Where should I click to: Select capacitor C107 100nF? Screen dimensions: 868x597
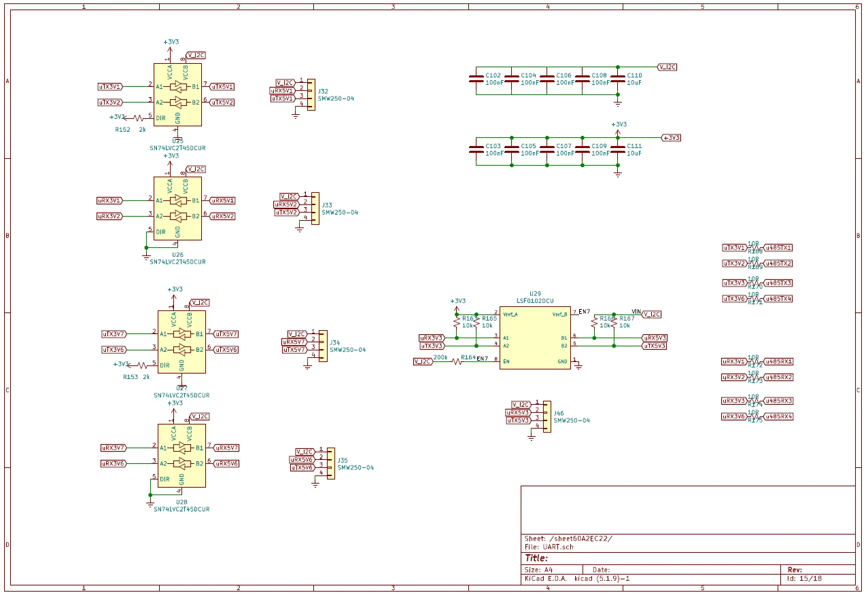(x=546, y=149)
